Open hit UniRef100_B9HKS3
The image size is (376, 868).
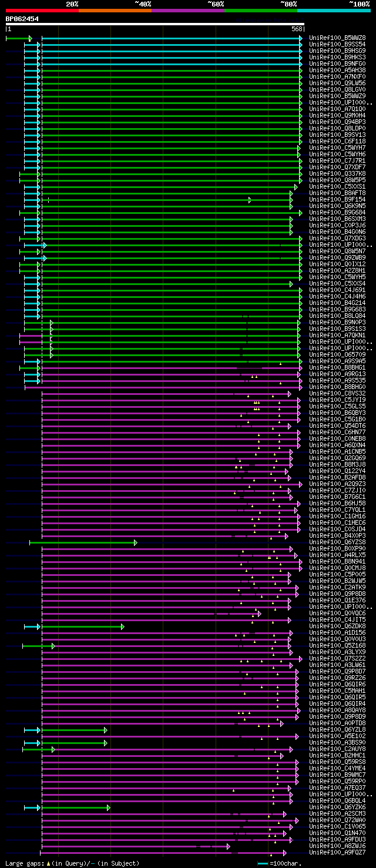(337, 57)
